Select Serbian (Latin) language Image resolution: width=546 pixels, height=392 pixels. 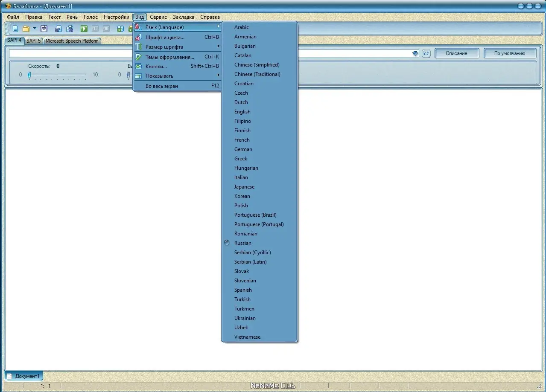(259, 262)
